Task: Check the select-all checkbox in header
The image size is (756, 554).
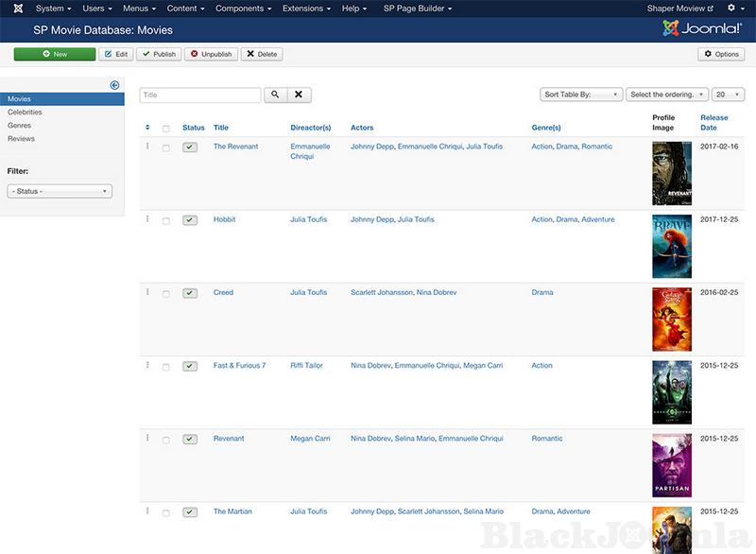Action: point(166,129)
